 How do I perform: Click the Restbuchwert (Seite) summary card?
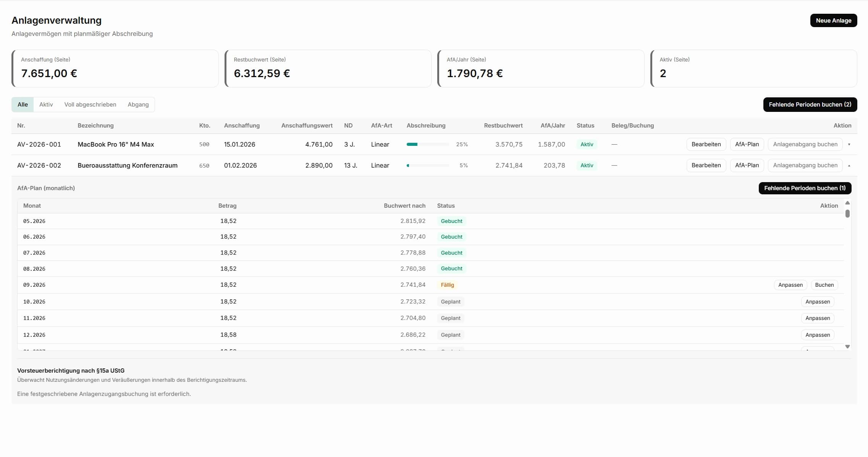pos(328,69)
